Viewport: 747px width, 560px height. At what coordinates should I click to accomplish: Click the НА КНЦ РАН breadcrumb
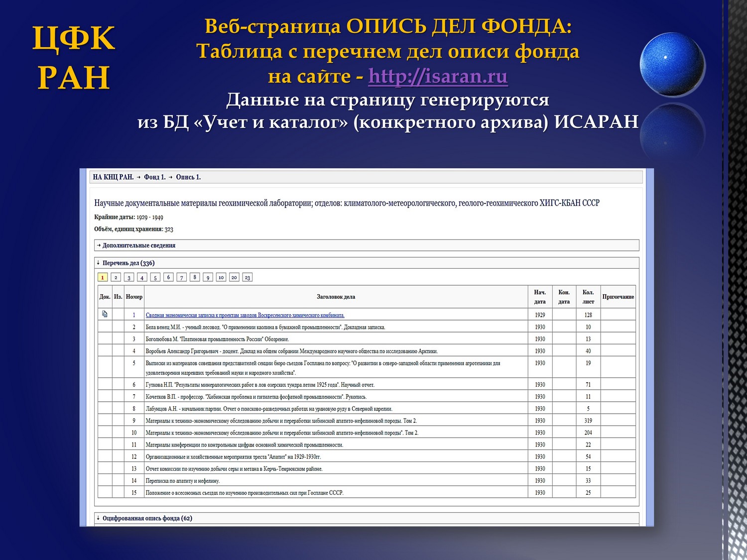(x=113, y=177)
